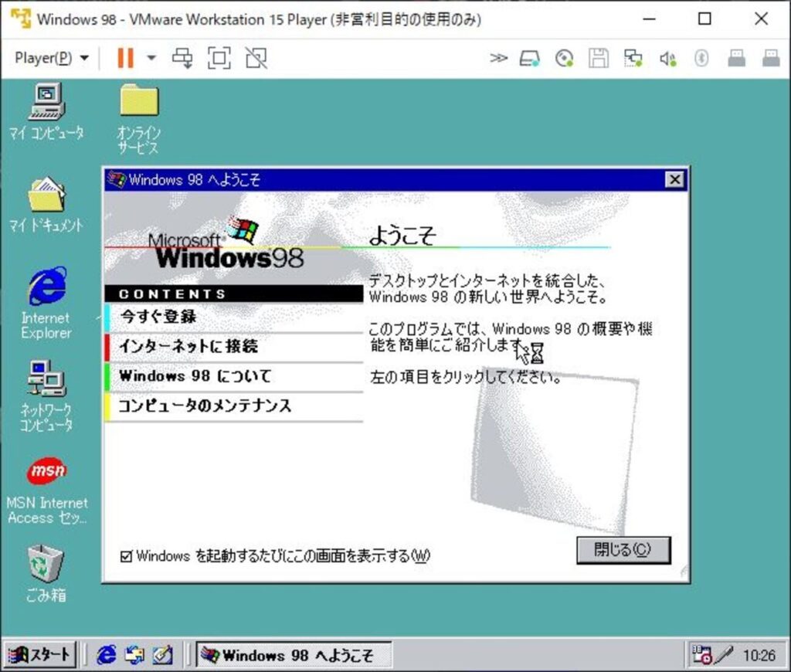791x672 pixels.
Task: Click the 閉じる(C) button
Action: (x=623, y=550)
